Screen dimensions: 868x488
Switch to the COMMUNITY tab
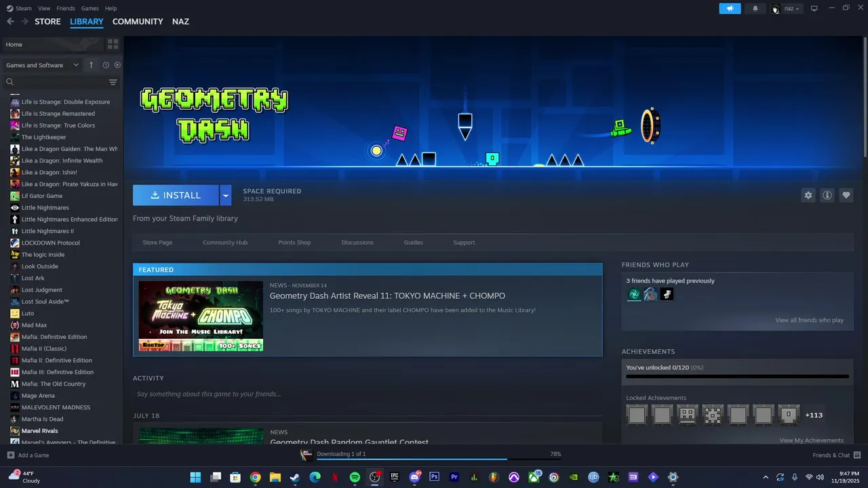tap(138, 22)
